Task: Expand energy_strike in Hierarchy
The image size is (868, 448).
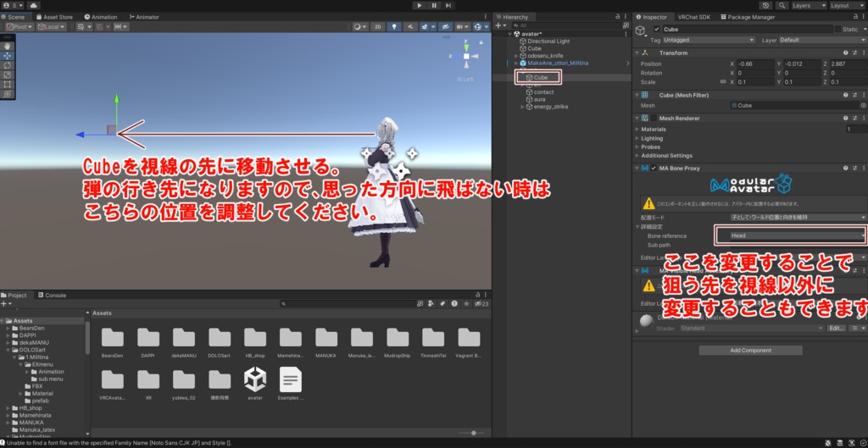Action: click(x=522, y=107)
